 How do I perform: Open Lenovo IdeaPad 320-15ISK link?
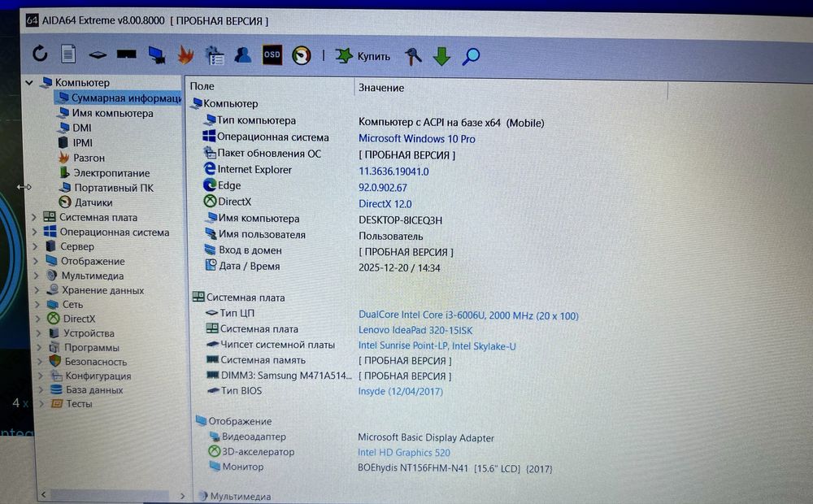coord(415,330)
